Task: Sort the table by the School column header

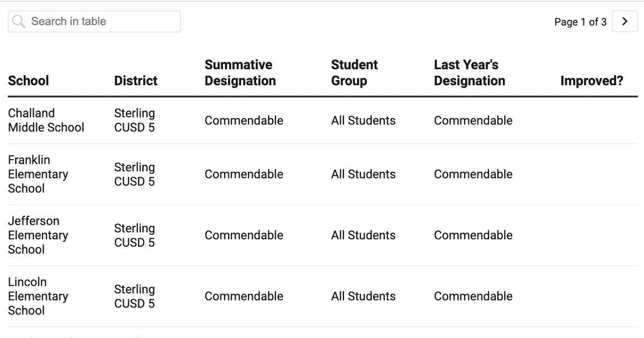Action: (x=28, y=80)
